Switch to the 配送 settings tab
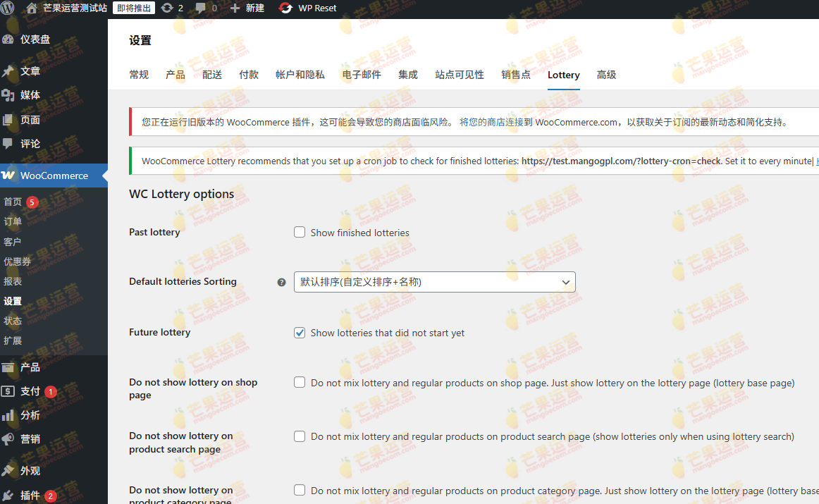This screenshot has width=819, height=504. pyautogui.click(x=212, y=75)
